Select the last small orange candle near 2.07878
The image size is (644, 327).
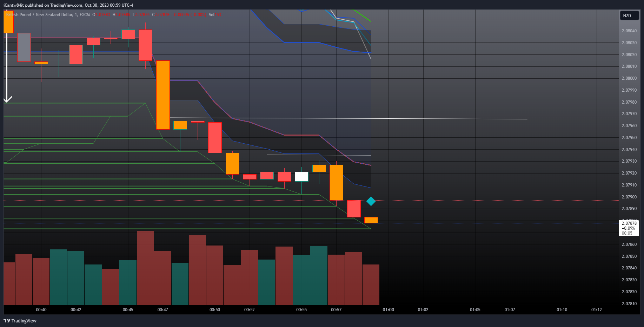[371, 220]
